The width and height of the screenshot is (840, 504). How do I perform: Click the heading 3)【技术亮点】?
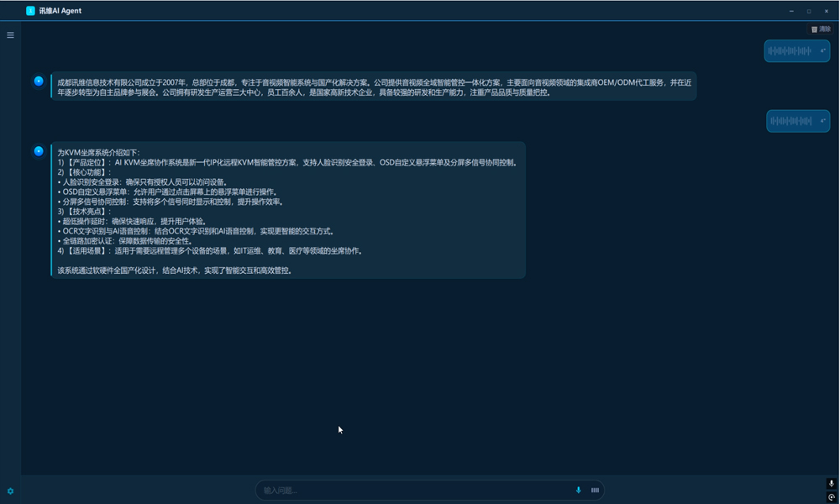[x=84, y=212]
